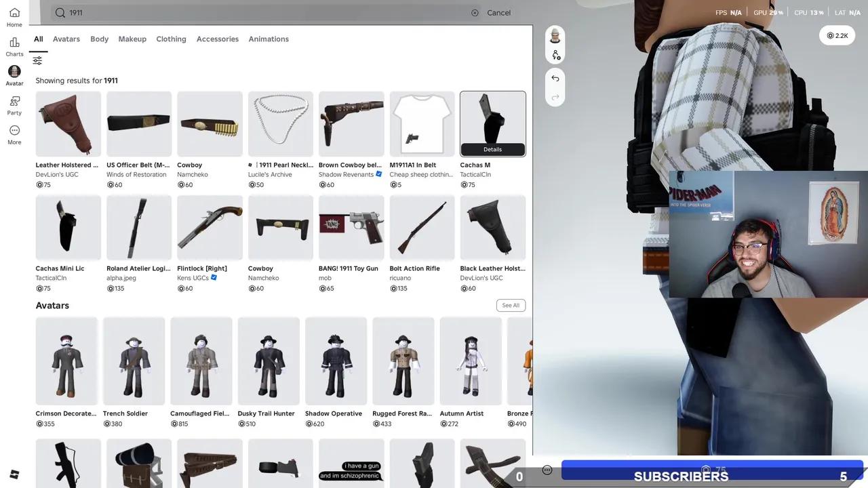Click the 'i have a gun' text item thumbnail

[x=351, y=464]
